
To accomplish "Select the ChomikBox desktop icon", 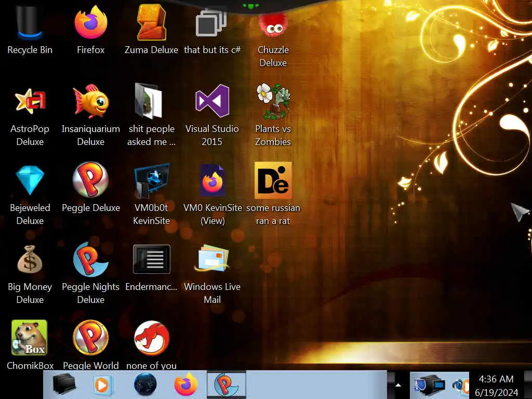I will tap(29, 338).
